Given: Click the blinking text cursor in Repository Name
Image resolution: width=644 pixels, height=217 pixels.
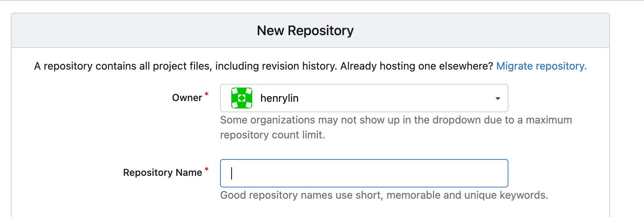Looking at the screenshot, I should point(232,173).
